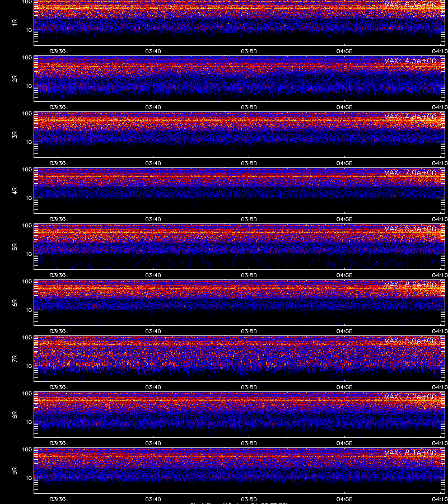Click the 04:00 time label under panel 9R
Viewport: 448px width, 504px height.
point(344,499)
